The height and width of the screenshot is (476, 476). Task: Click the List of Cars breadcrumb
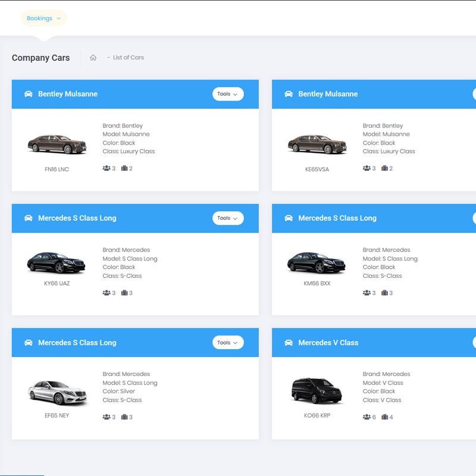point(129,57)
